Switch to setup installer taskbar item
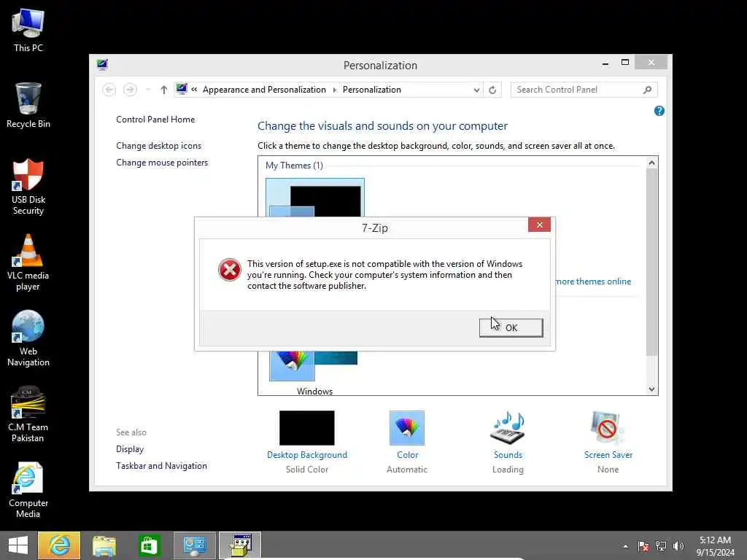The width and height of the screenshot is (747, 560). (x=240, y=545)
